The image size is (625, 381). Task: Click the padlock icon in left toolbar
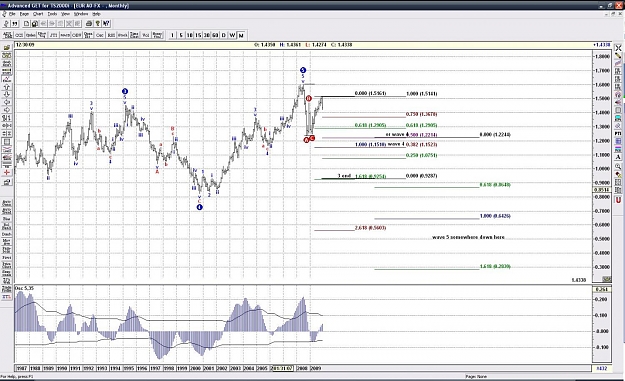(7, 182)
